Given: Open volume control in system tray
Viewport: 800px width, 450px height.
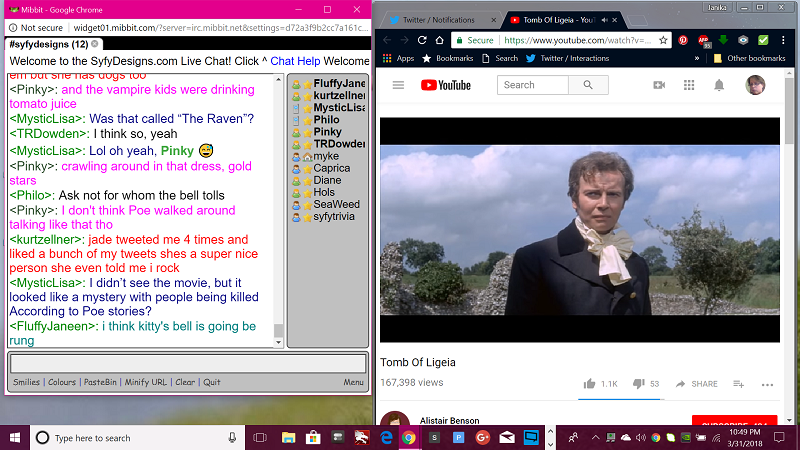Looking at the screenshot, I should tap(641, 438).
